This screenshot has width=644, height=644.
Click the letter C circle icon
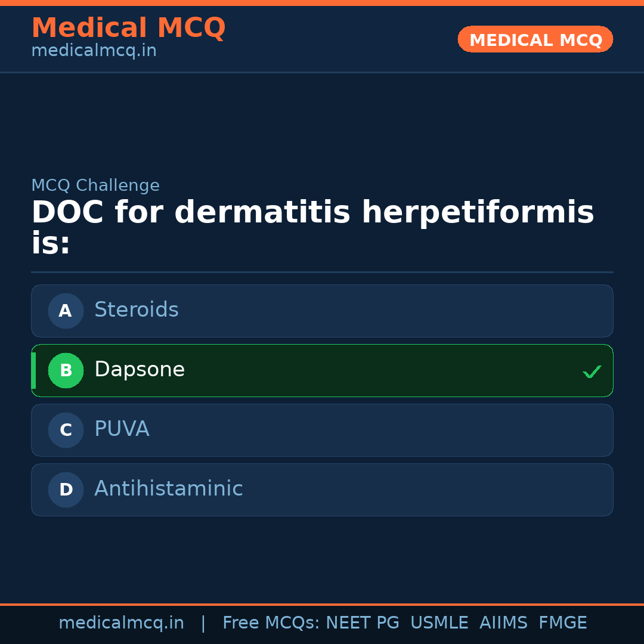pos(66,430)
